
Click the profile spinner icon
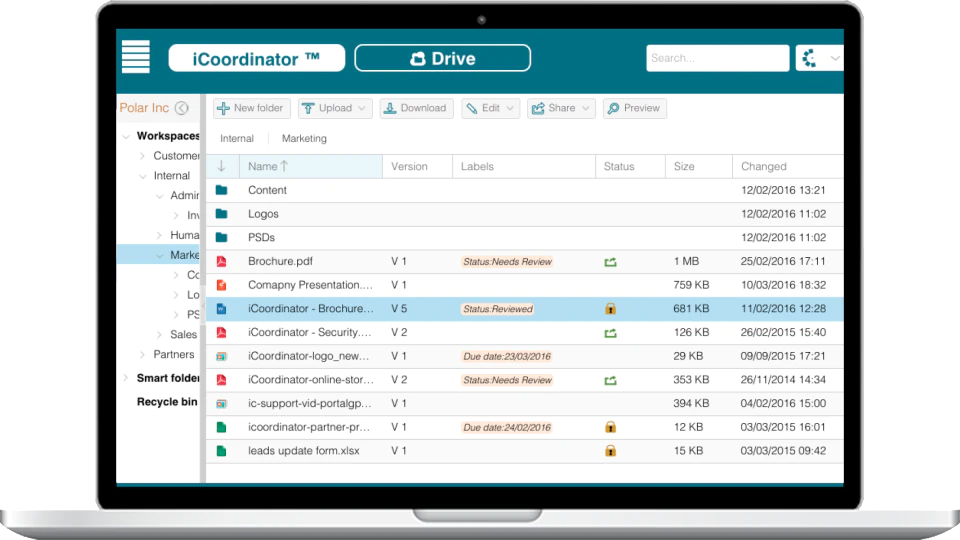[810, 58]
